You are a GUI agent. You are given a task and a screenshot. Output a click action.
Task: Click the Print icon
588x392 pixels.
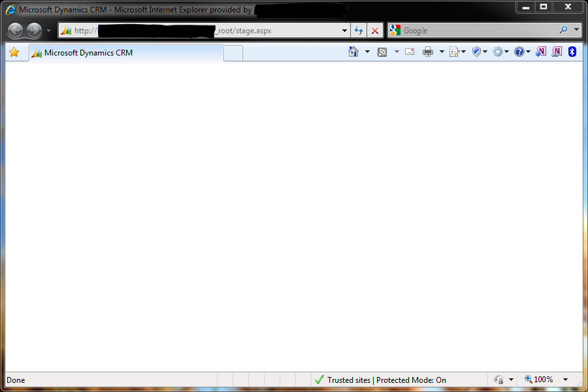pos(428,52)
